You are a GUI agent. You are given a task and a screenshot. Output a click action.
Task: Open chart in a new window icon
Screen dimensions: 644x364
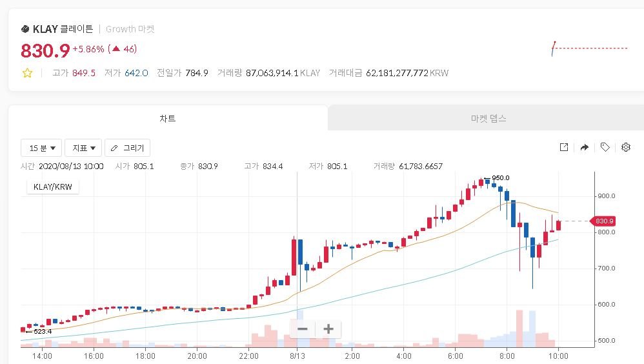tap(563, 147)
